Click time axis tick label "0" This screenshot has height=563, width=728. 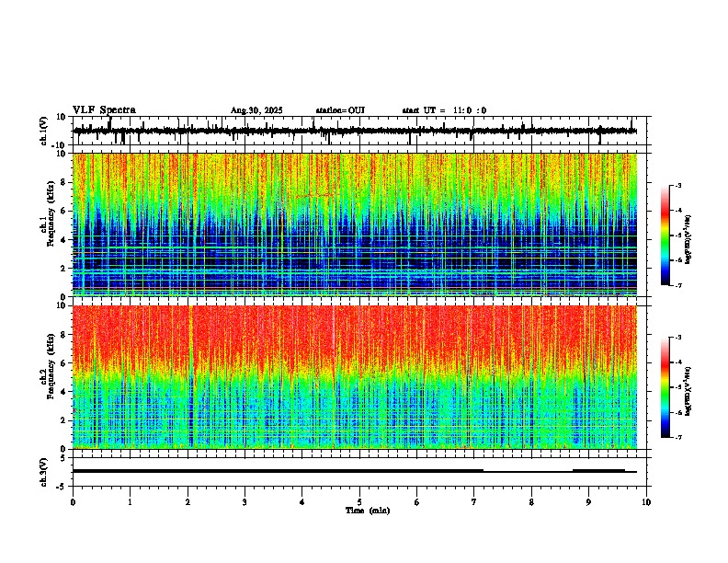[x=73, y=502]
